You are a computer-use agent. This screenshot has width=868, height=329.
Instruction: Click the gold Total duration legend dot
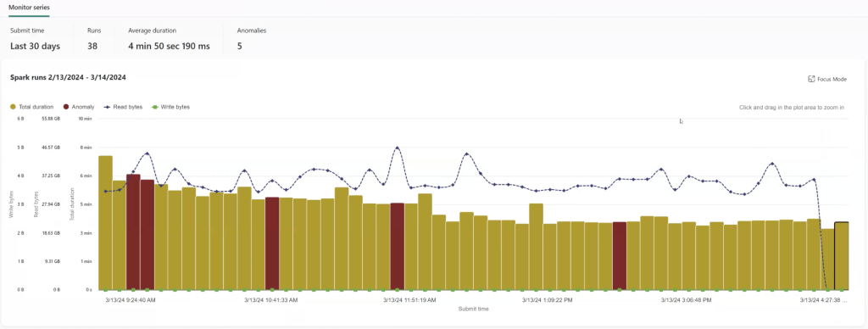coord(14,107)
